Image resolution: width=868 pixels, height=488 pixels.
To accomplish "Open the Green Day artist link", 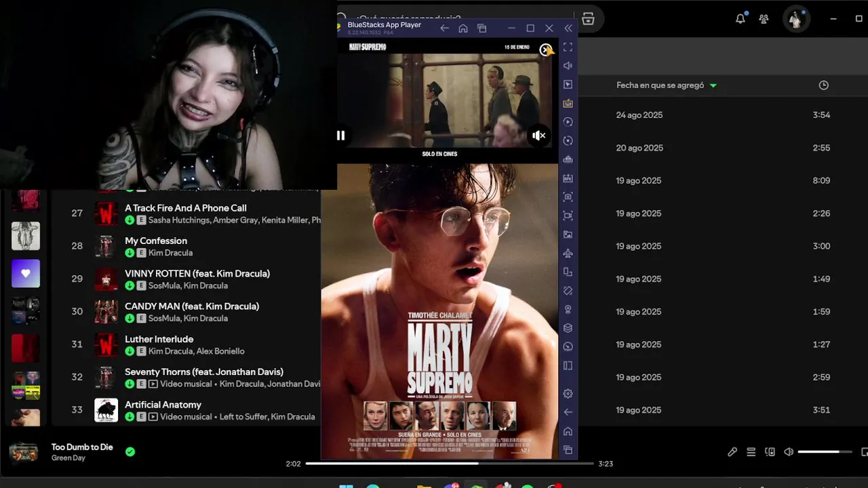I will pyautogui.click(x=68, y=458).
